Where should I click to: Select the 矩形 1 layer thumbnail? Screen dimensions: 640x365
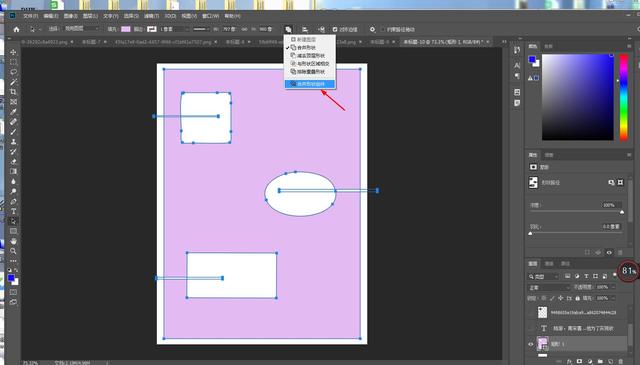(542, 344)
